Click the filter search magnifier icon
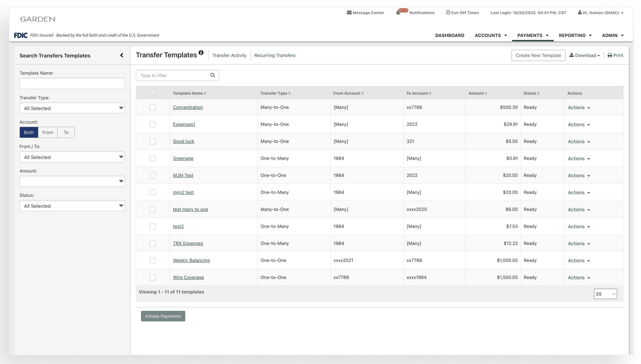 coord(213,75)
